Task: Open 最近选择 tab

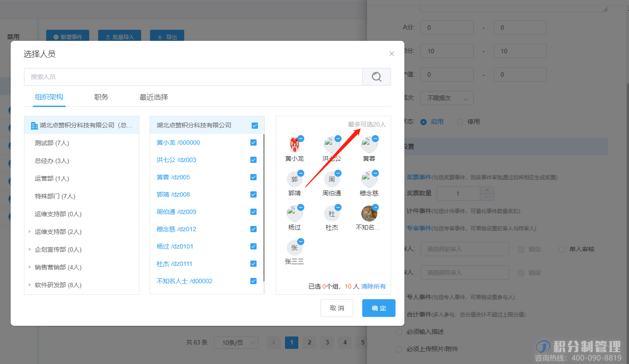Action: click(x=154, y=97)
